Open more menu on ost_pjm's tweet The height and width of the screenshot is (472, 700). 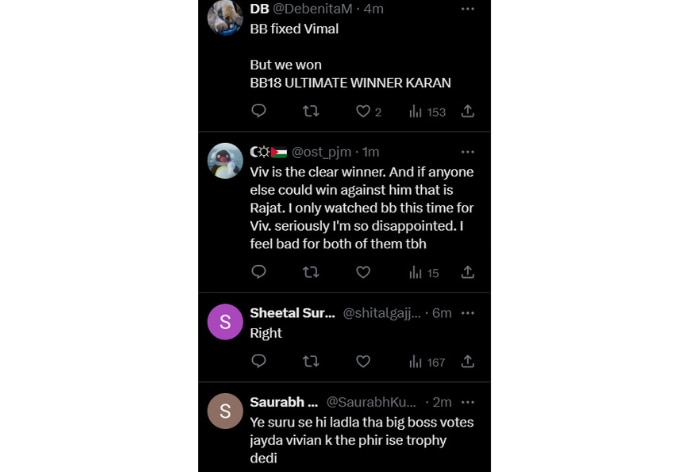click(467, 152)
